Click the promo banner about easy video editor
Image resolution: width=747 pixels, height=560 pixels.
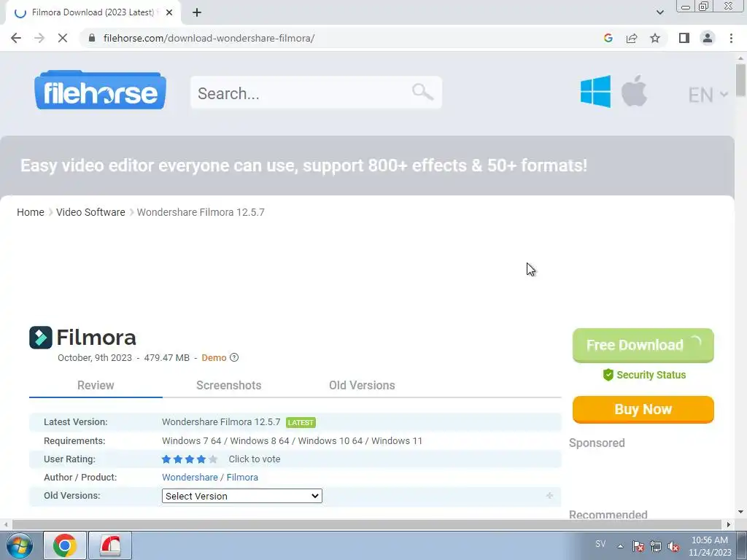(x=303, y=166)
